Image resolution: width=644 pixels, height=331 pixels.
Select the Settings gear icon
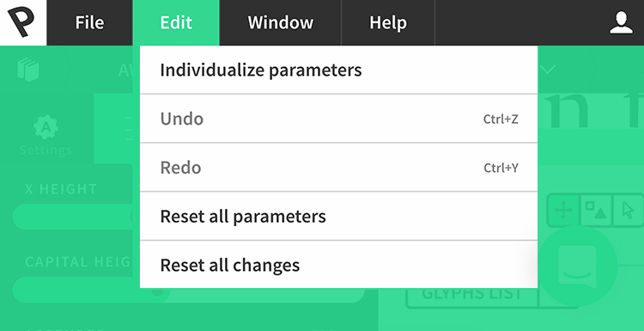[46, 127]
